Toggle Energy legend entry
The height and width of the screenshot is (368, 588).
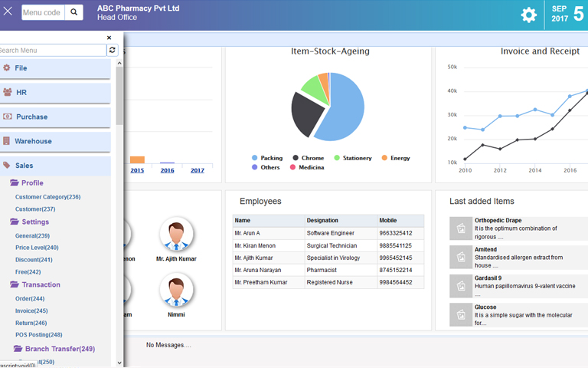point(396,158)
